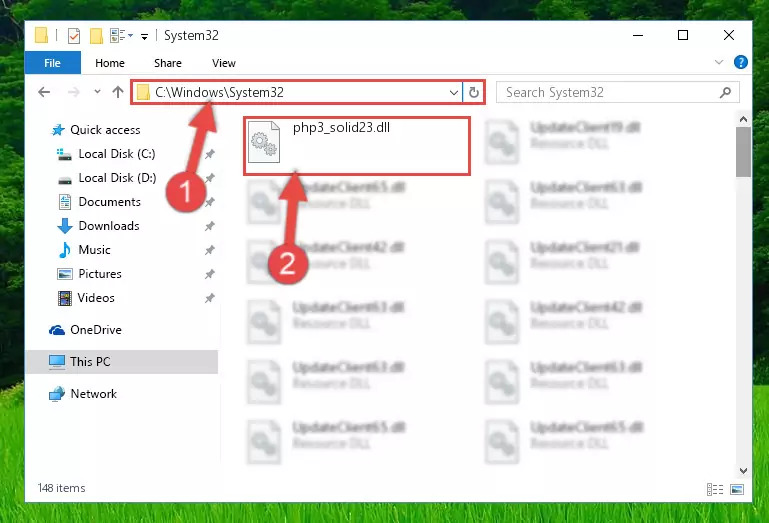Viewport: 769px width, 523px height.
Task: Go forward with the forward arrow
Action: (74, 92)
